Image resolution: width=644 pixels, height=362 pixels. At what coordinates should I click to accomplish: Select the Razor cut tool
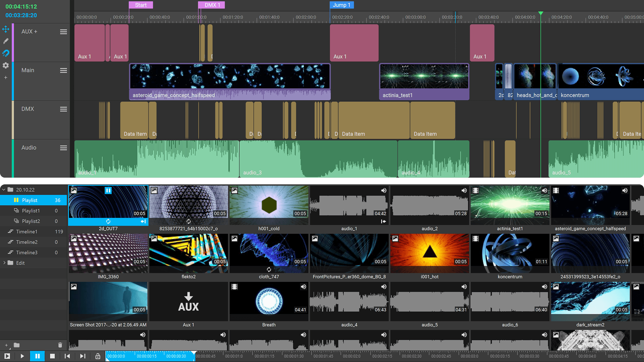[x=6, y=41]
